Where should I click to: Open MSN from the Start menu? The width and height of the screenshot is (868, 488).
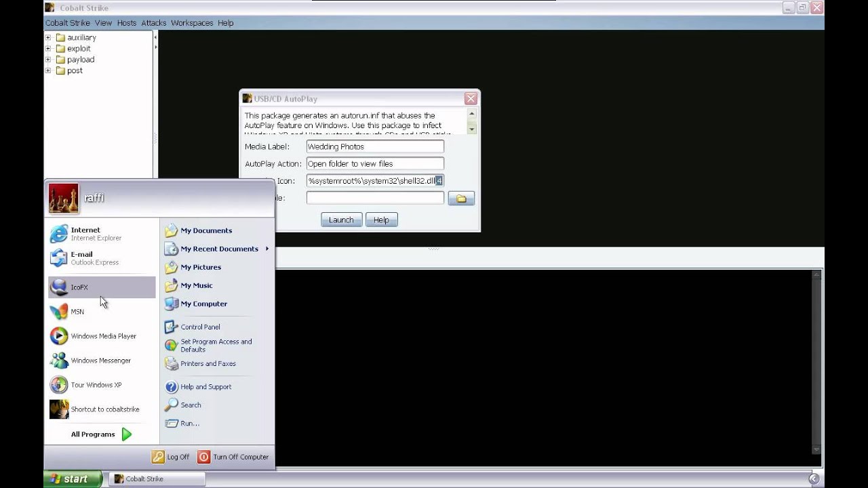tap(102, 312)
